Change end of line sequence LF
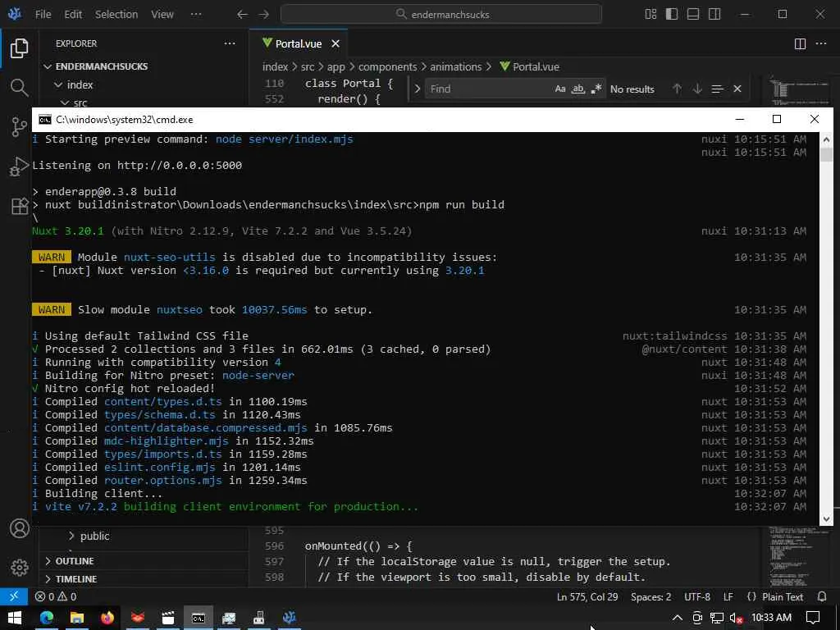The image size is (840, 630). [728, 597]
